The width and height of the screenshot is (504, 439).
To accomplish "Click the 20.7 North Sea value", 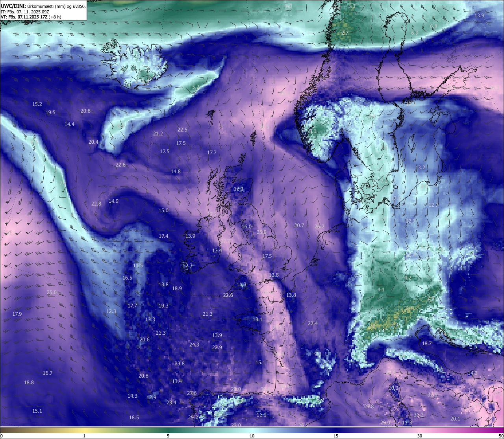I will [299, 226].
